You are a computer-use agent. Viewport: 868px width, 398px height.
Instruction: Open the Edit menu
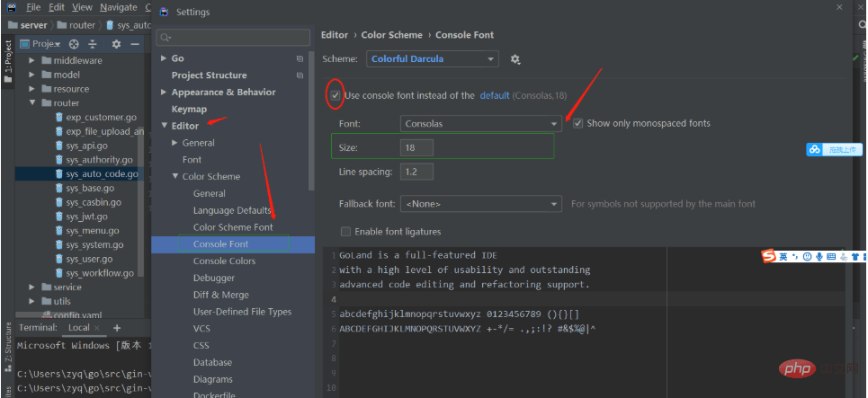(57, 7)
